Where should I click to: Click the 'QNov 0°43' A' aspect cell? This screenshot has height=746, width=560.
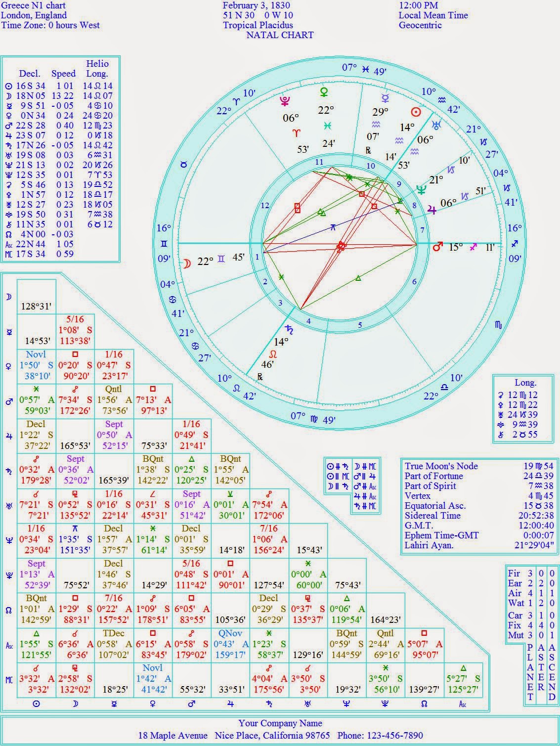pyautogui.click(x=230, y=645)
